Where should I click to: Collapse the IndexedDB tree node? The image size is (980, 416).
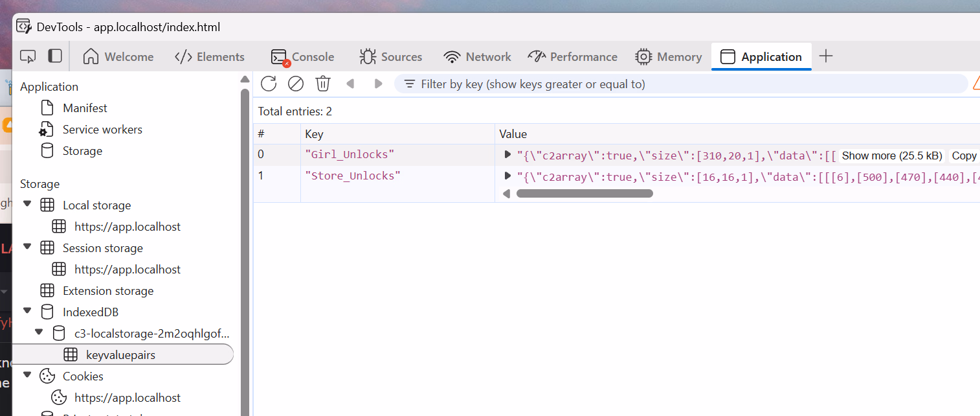click(27, 312)
